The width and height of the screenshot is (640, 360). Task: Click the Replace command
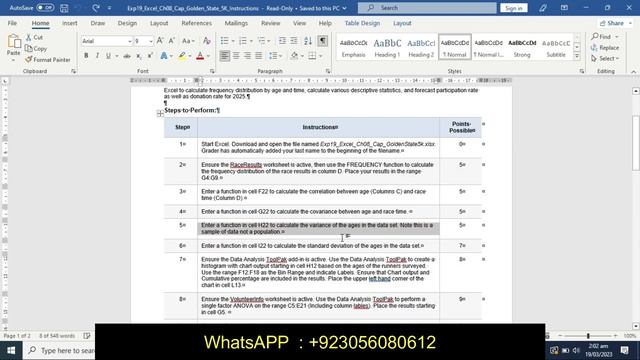[x=605, y=48]
